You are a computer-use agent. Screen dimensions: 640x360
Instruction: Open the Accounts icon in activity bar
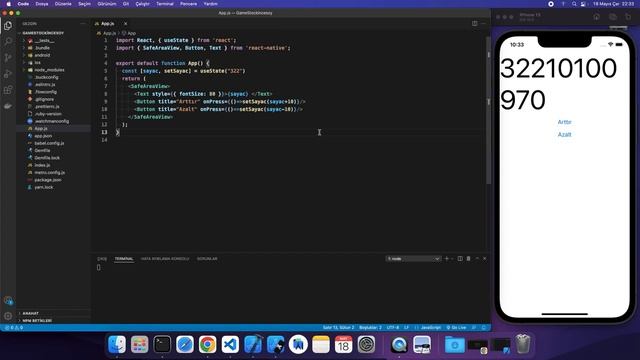[x=8, y=301]
